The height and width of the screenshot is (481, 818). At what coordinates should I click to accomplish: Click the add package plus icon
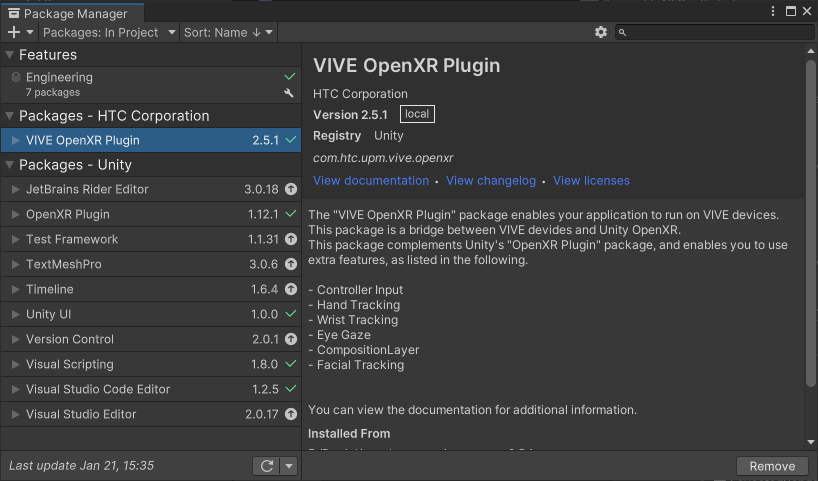(14, 33)
